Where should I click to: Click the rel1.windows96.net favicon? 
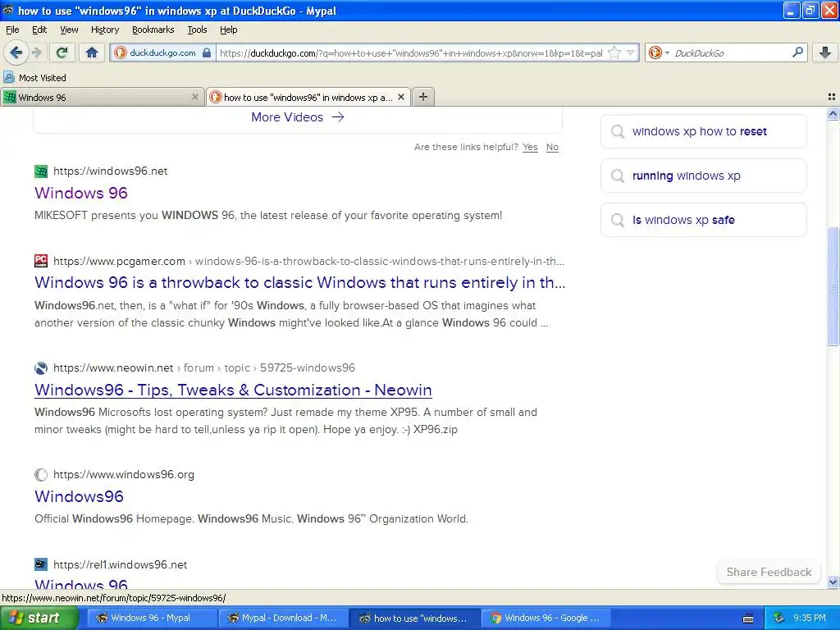[x=41, y=564]
